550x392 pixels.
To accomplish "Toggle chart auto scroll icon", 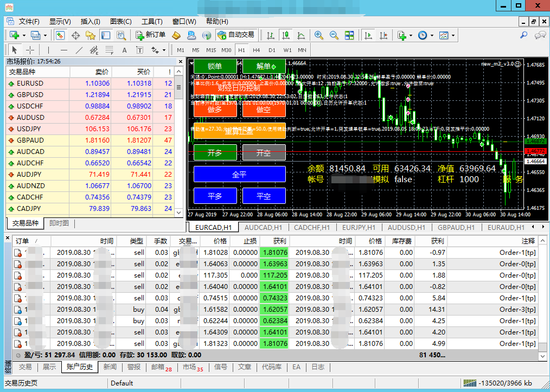I will 369,35.
